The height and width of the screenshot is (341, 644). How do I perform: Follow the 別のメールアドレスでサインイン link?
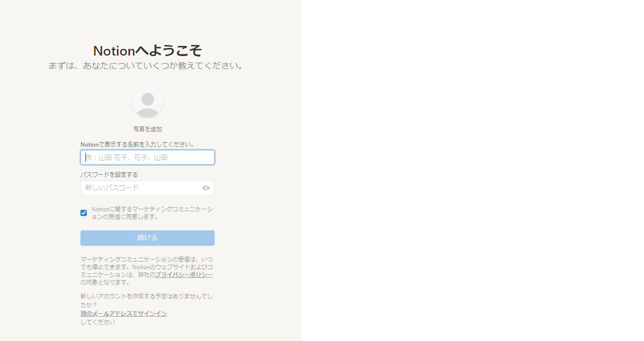pyautogui.click(x=124, y=314)
